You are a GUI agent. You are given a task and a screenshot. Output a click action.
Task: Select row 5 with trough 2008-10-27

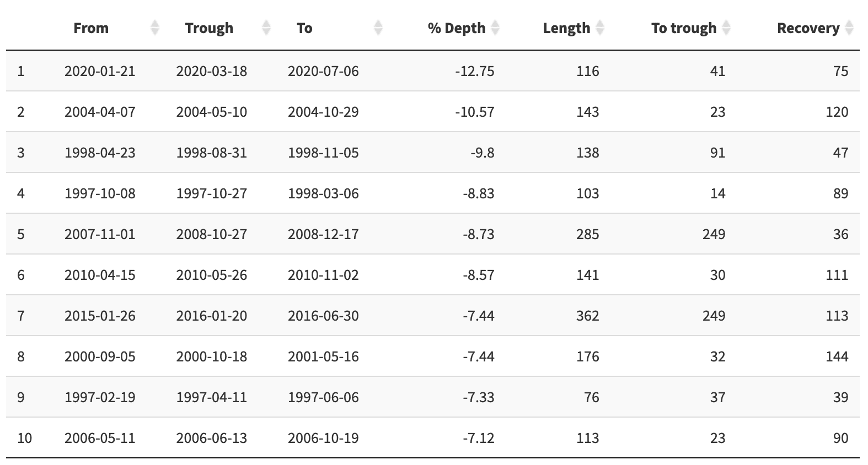pos(433,234)
